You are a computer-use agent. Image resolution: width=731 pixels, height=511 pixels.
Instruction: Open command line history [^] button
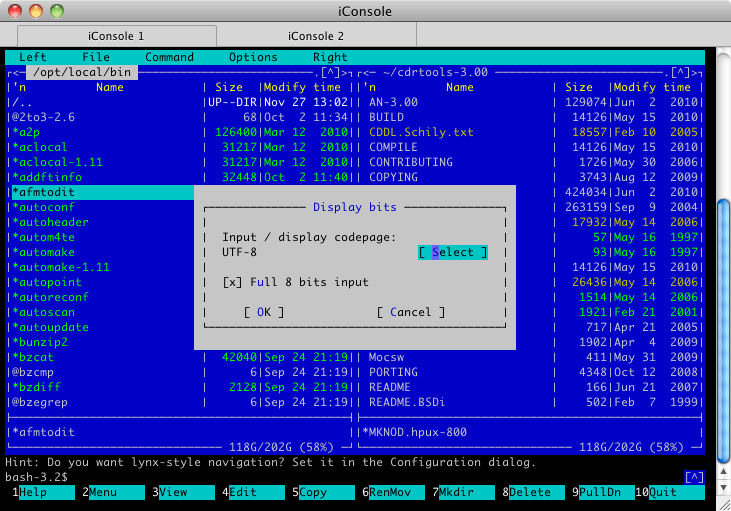click(x=694, y=477)
